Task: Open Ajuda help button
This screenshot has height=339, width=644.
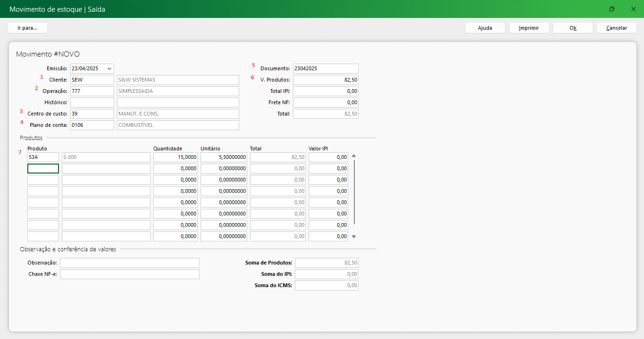Action: (x=485, y=28)
